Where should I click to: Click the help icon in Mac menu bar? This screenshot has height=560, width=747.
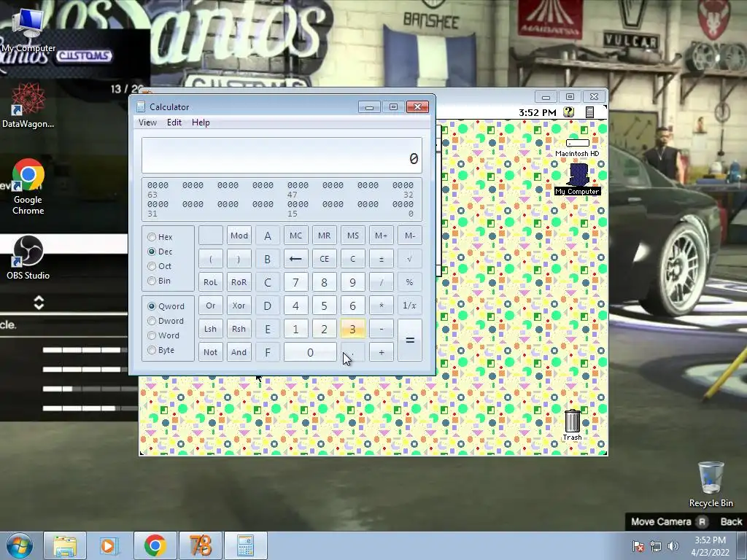(568, 112)
